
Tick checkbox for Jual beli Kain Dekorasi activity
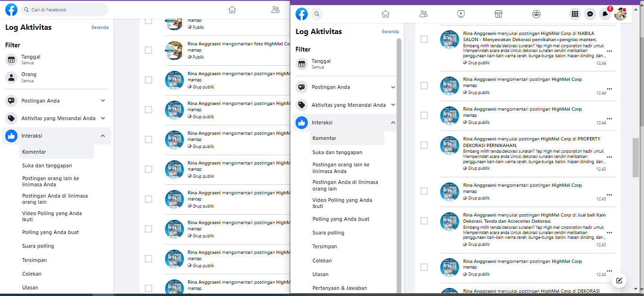424,221
